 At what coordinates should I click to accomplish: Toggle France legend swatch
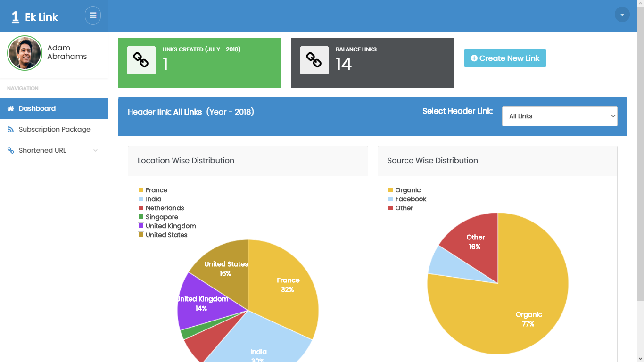pyautogui.click(x=141, y=190)
